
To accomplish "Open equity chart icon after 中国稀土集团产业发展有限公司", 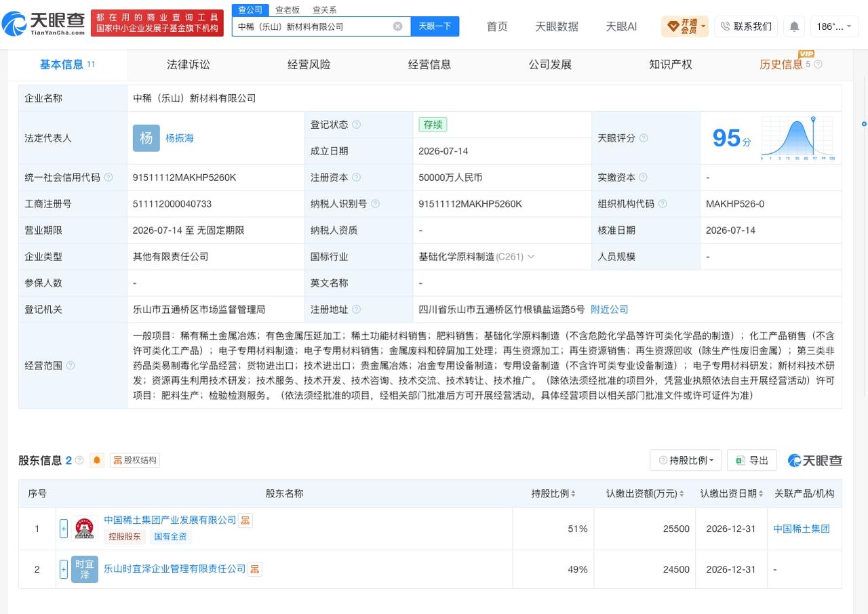I will [x=245, y=520].
